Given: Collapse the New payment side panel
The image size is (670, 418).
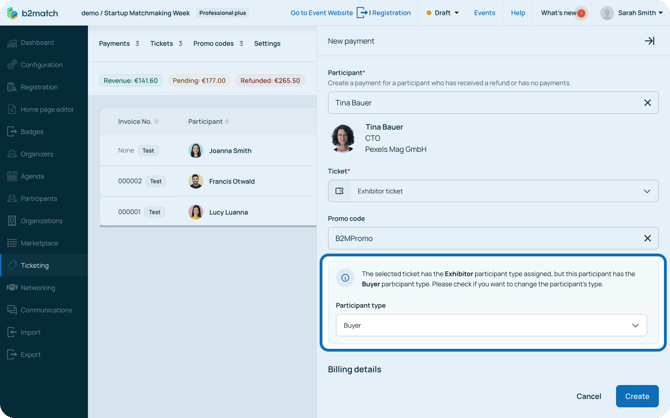Looking at the screenshot, I should pos(649,41).
